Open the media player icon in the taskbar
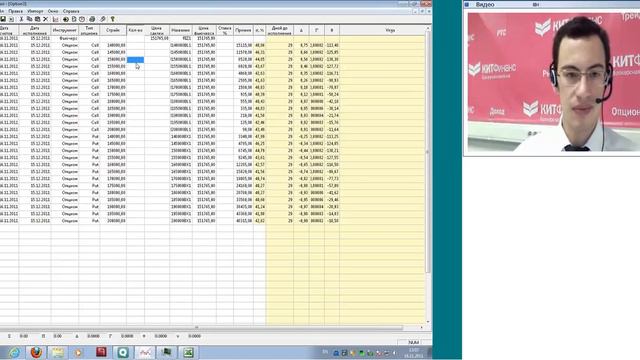The height and width of the screenshot is (360, 640). pos(79,352)
